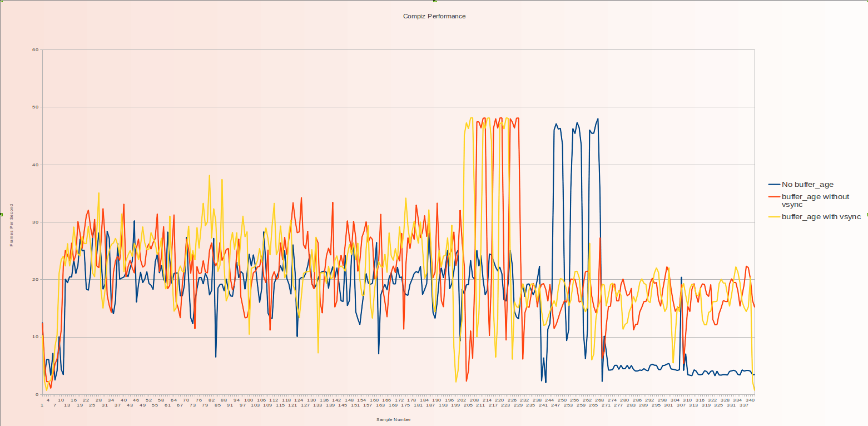Viewport: 868px width, 426px height.
Task: Click the x-axis label 340
Action: pyautogui.click(x=750, y=400)
